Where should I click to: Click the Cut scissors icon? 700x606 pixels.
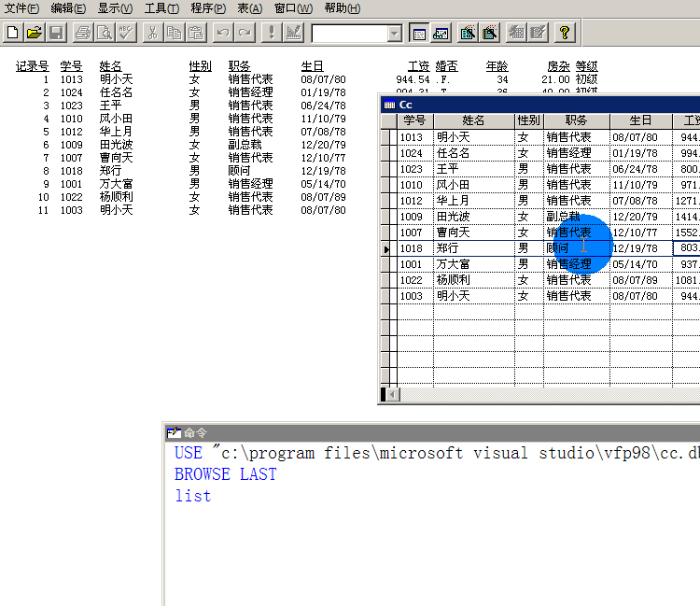click(x=153, y=33)
